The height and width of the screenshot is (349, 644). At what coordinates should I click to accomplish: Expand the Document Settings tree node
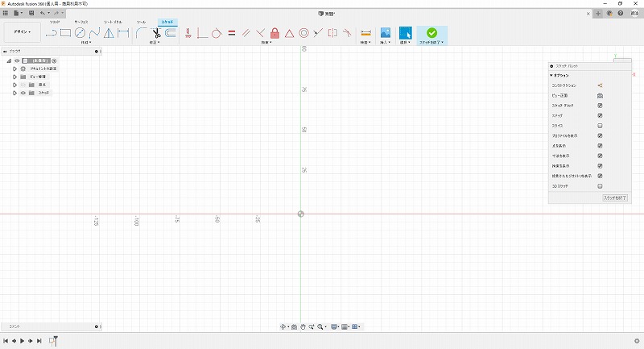(14, 69)
